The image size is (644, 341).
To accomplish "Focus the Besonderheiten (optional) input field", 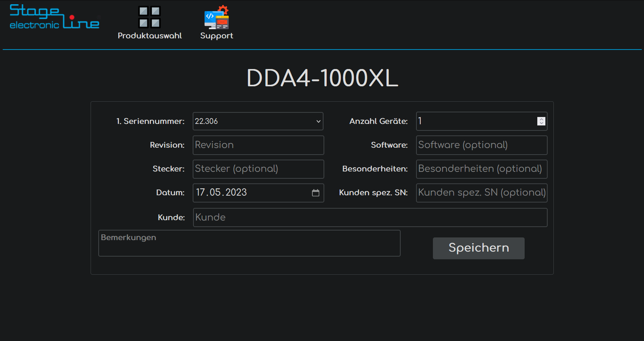I will pos(482,169).
